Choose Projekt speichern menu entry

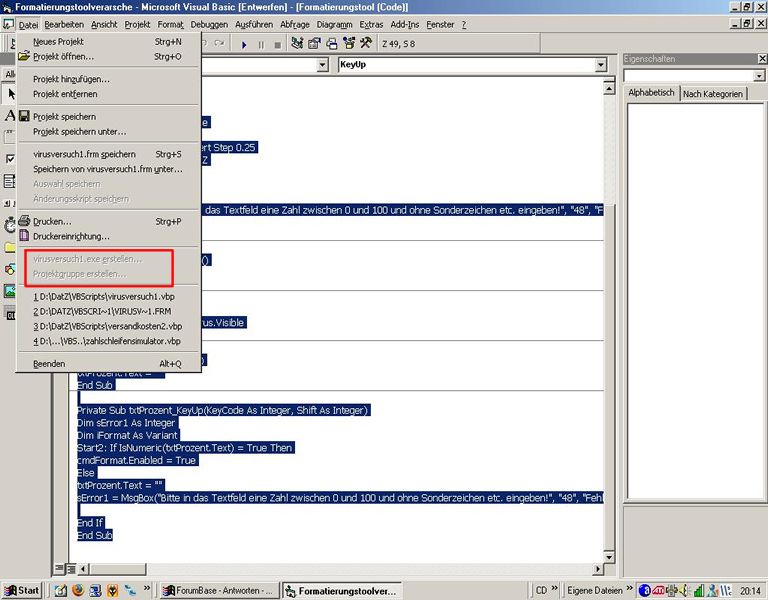tap(109, 117)
